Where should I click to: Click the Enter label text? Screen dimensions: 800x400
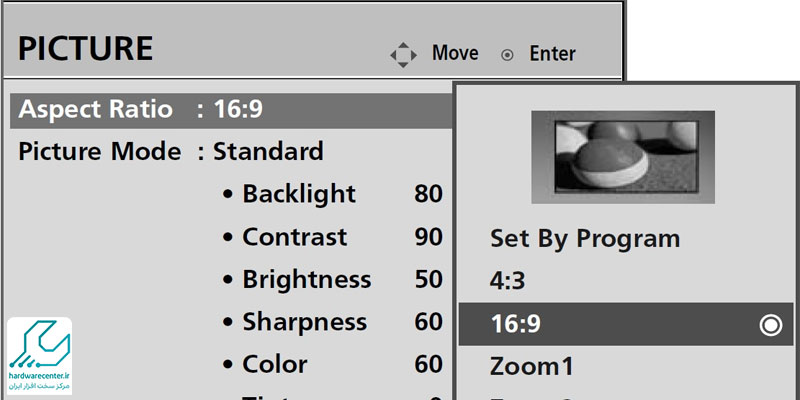(x=552, y=54)
